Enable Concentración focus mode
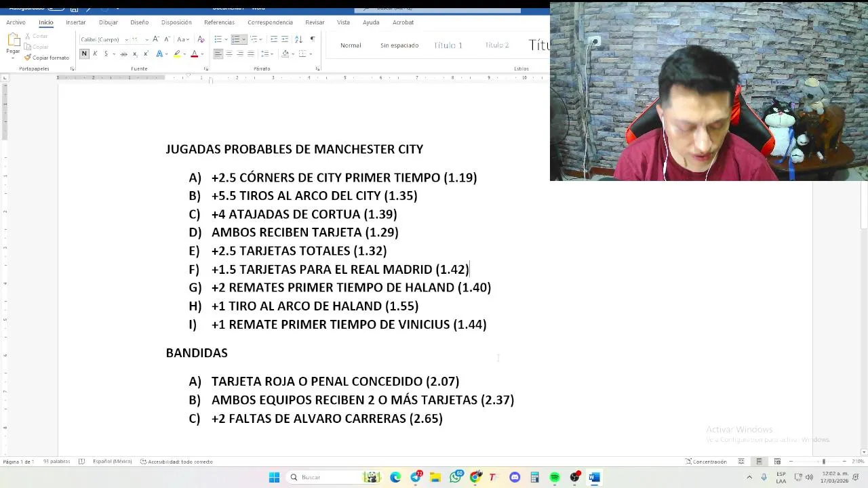868x488 pixels. (706, 462)
